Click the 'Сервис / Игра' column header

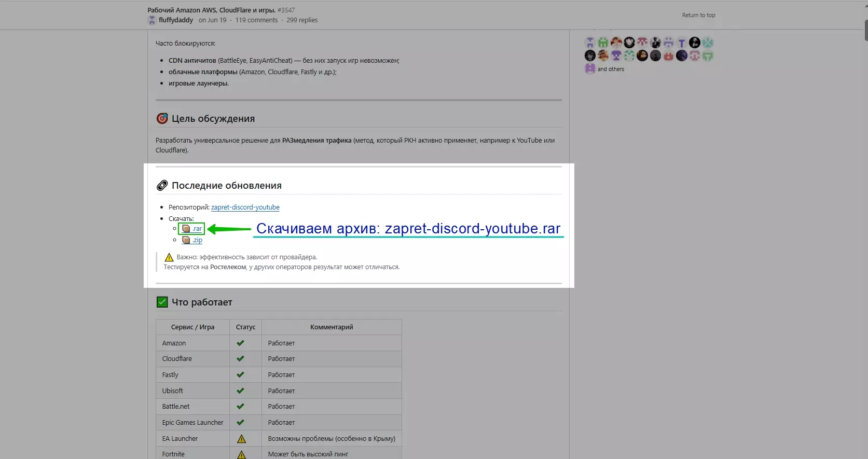point(192,327)
